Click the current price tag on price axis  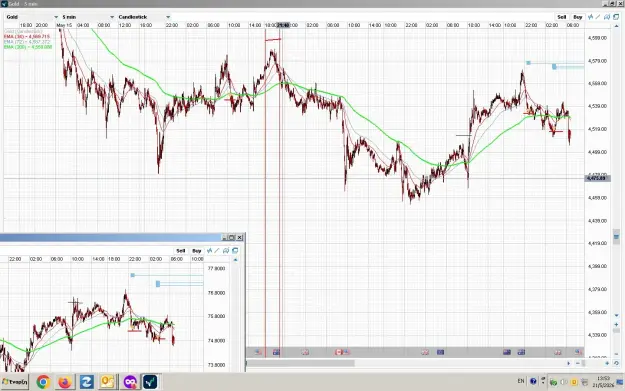click(597, 178)
